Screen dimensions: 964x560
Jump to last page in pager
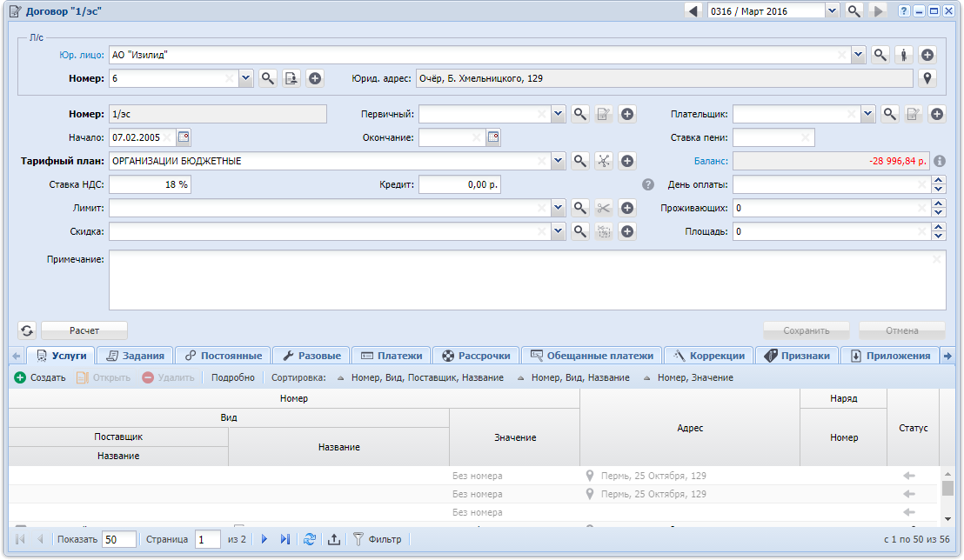pyautogui.click(x=285, y=539)
